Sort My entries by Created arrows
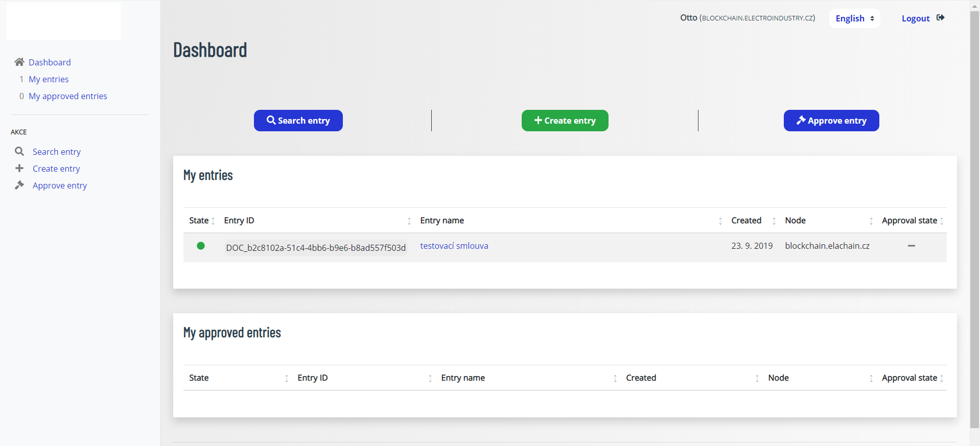Viewport: 980px width, 446px height. (774, 221)
